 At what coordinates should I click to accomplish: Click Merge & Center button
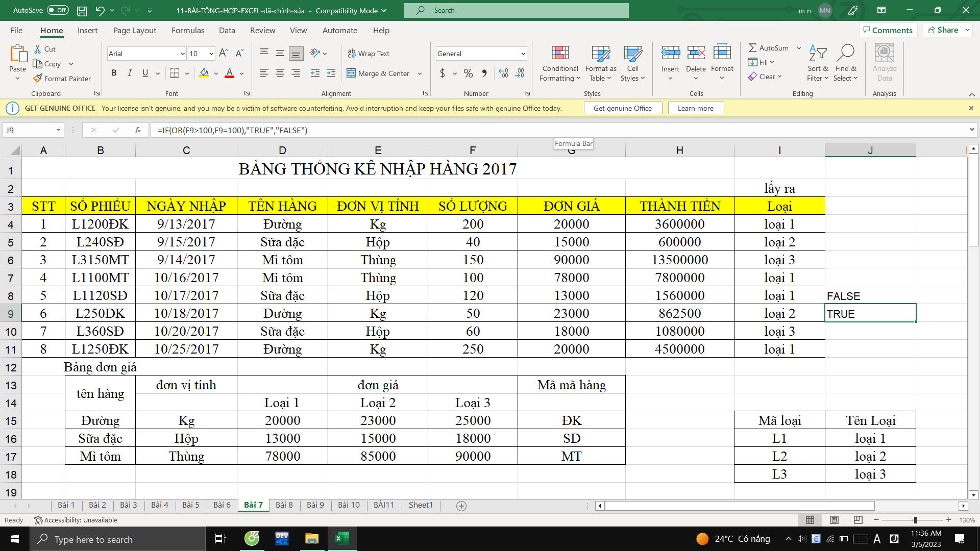[x=378, y=73]
